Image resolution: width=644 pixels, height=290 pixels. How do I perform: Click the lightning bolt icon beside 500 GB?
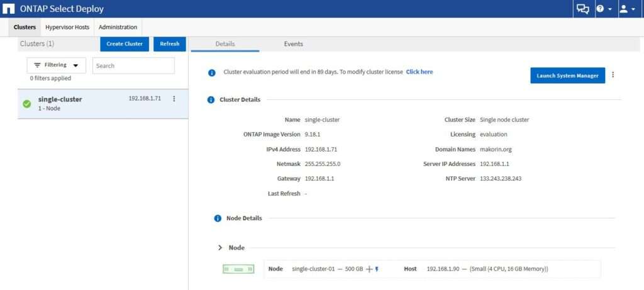pos(377,269)
